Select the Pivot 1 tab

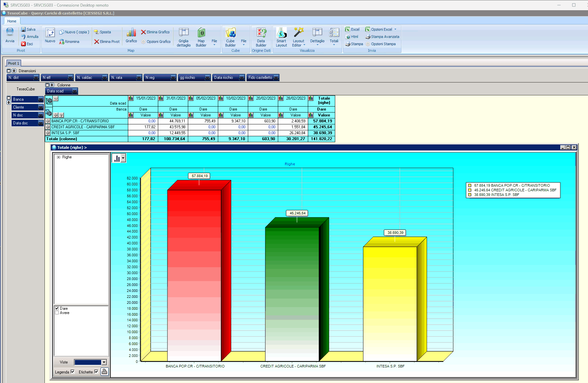14,63
